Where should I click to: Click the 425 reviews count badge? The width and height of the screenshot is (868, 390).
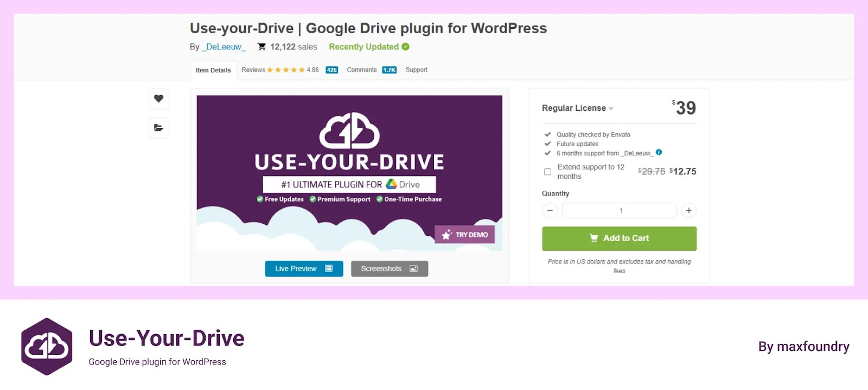(x=332, y=70)
